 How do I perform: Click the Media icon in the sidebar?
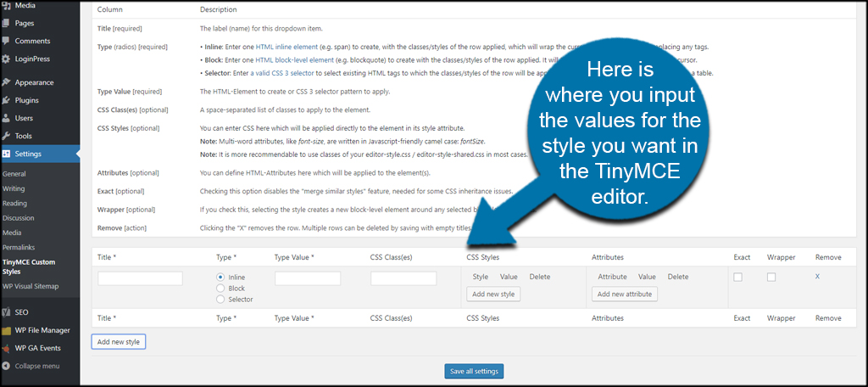[6, 6]
